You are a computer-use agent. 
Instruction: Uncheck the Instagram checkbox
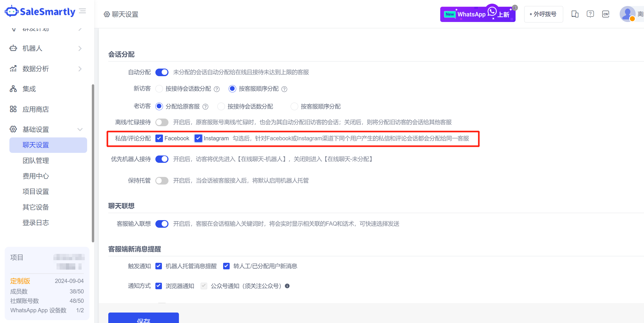pyautogui.click(x=198, y=138)
